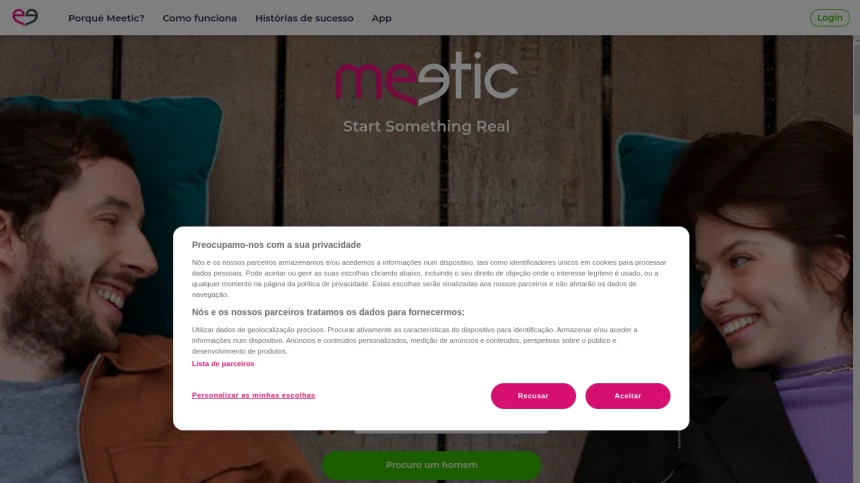Select the App navigation item
This screenshot has height=483, width=860.
pyautogui.click(x=381, y=18)
